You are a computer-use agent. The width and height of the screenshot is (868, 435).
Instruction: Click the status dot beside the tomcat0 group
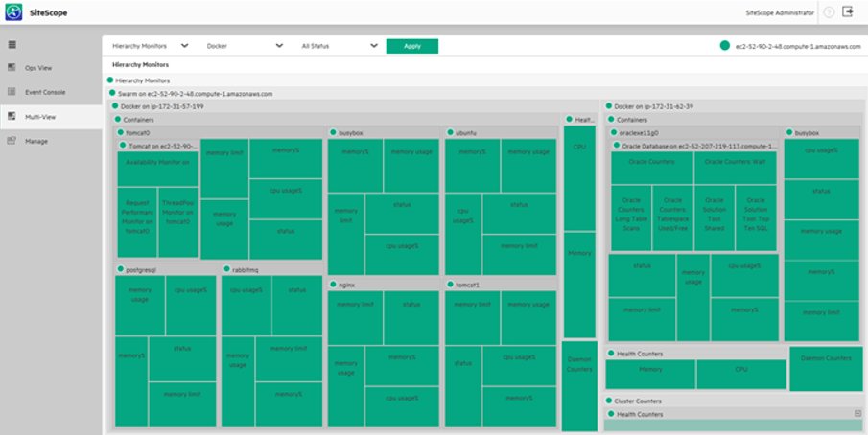[x=121, y=132]
